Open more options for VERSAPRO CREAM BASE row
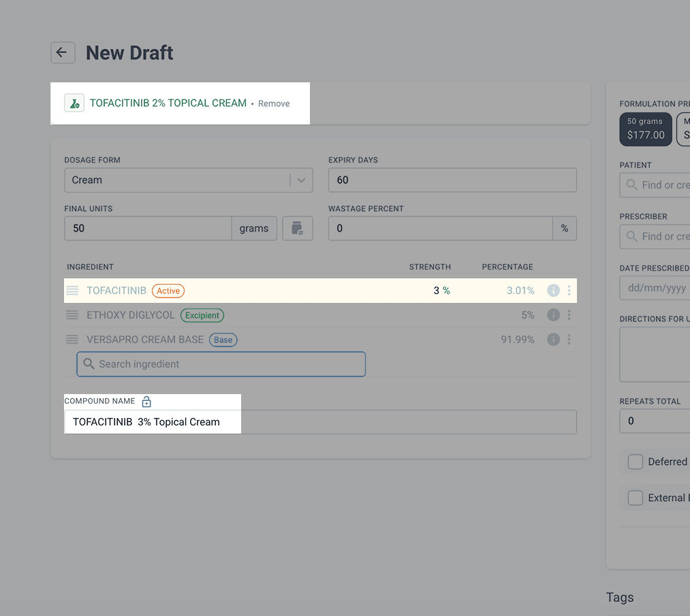 pyautogui.click(x=569, y=340)
